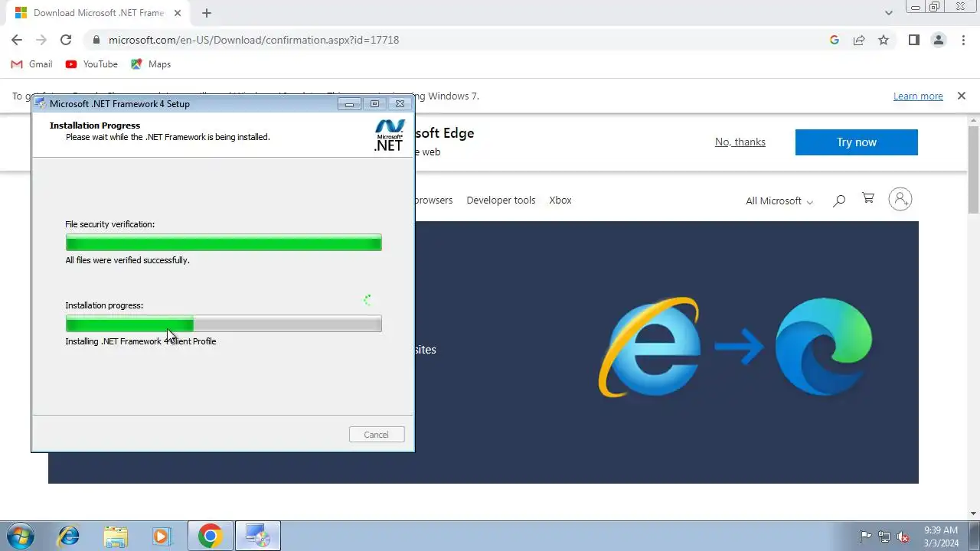Click the Chrome taskbar icon

pos(211,536)
